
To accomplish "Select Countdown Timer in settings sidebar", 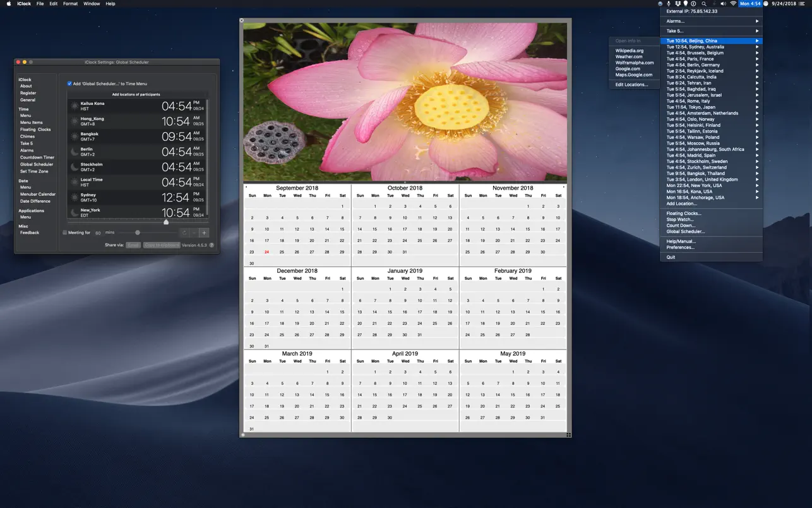I will point(37,157).
